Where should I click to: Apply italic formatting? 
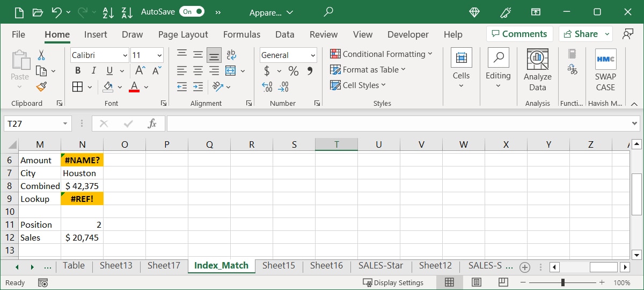(94, 71)
